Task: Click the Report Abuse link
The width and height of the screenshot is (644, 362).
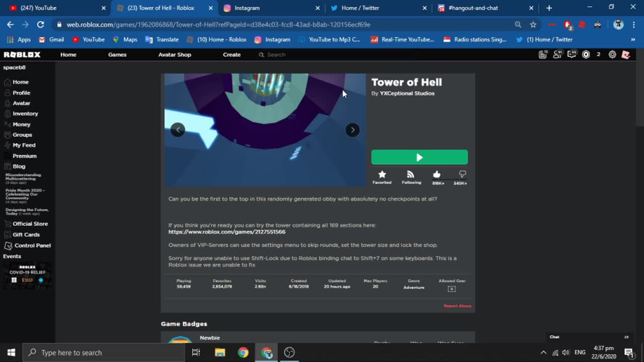Action: pos(457,306)
